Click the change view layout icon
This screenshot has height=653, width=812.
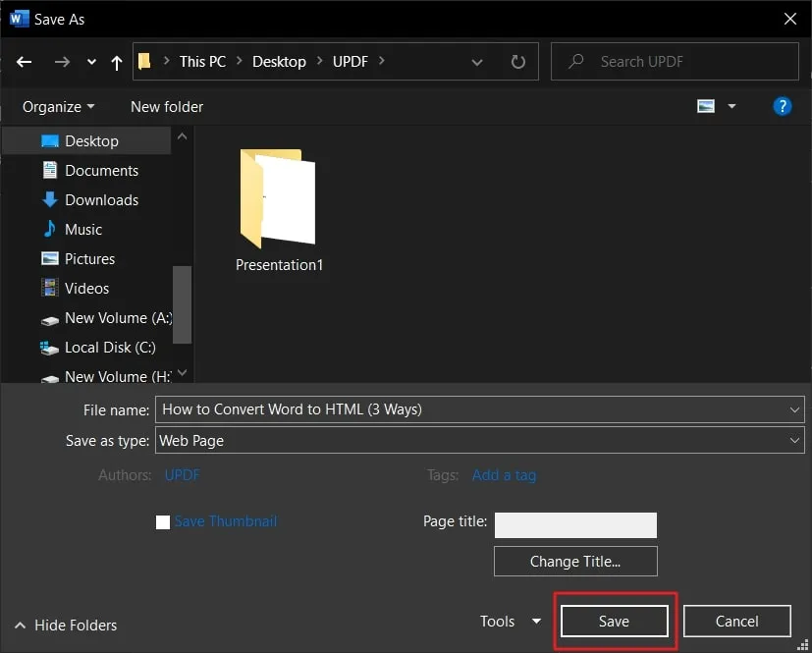tap(706, 106)
